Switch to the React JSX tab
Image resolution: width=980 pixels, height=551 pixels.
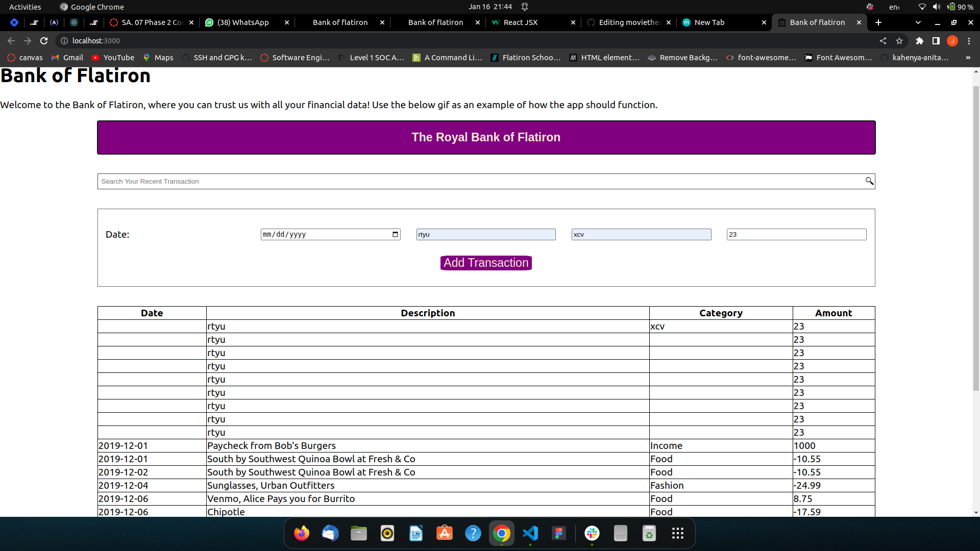(x=520, y=22)
